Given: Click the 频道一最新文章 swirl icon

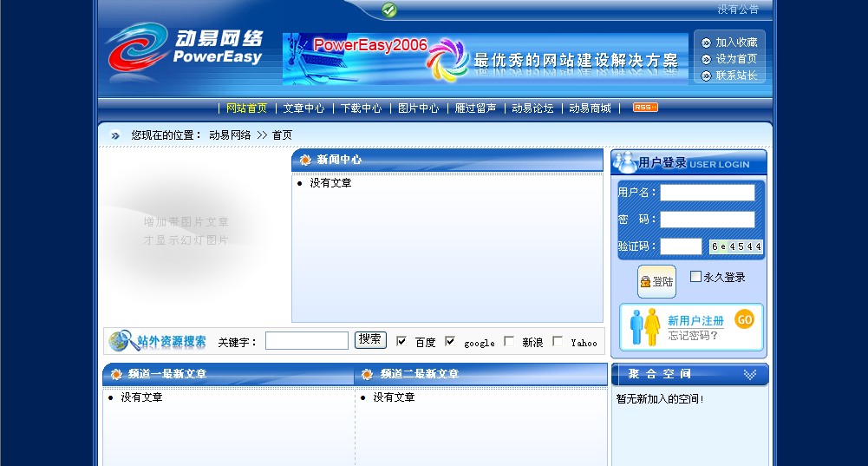Looking at the screenshot, I should click(116, 375).
